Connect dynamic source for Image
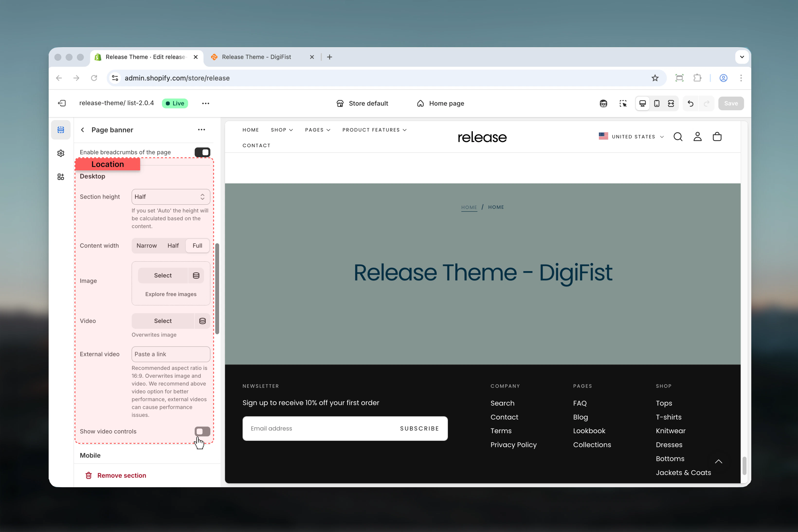 click(x=196, y=275)
